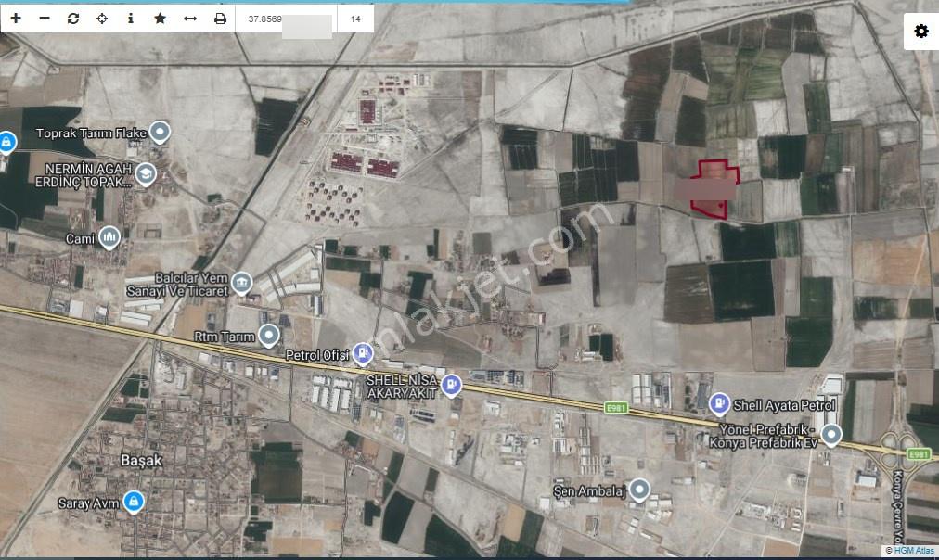The image size is (939, 560).
Task: Open the info icon in toolbar
Action: 131,19
